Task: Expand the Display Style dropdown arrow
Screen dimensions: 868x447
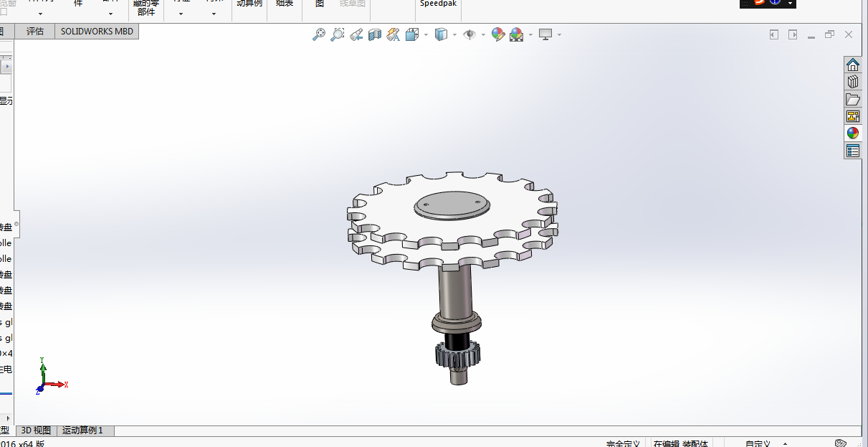Action: pyautogui.click(x=455, y=34)
